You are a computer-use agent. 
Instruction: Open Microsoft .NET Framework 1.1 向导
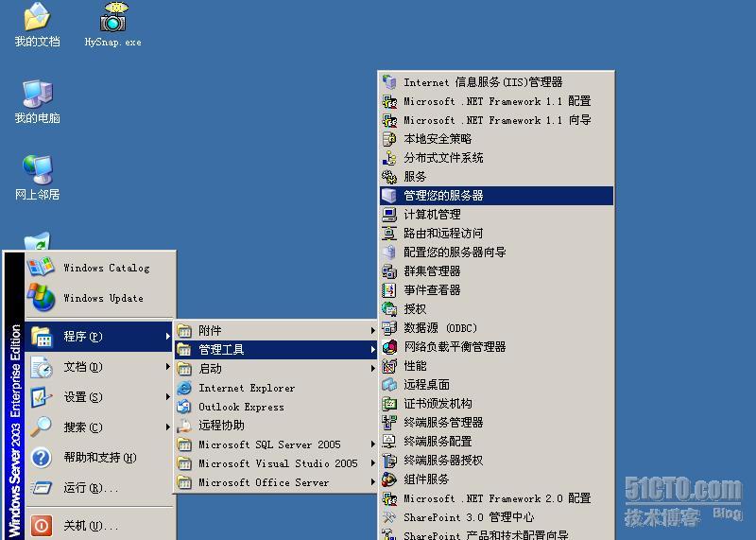497,120
